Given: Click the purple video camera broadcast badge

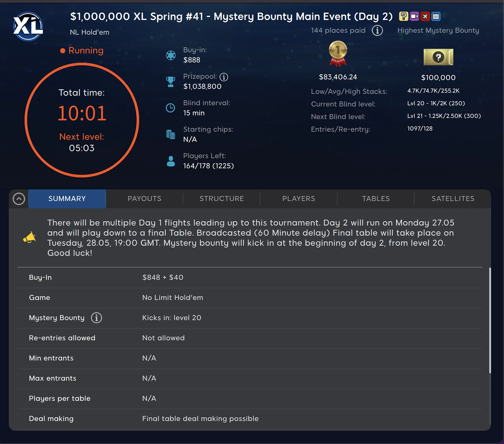Looking at the screenshot, I should point(414,16).
